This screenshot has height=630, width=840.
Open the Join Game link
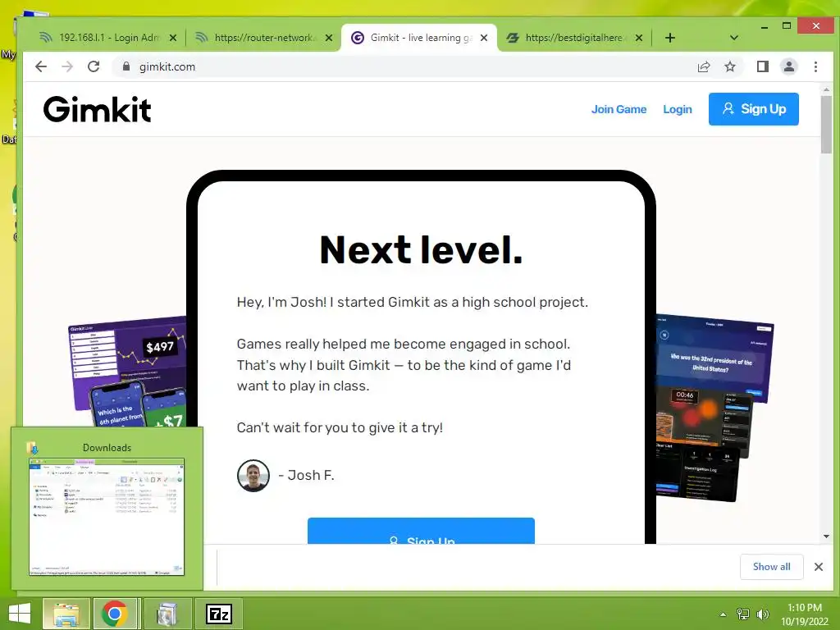[x=619, y=109]
